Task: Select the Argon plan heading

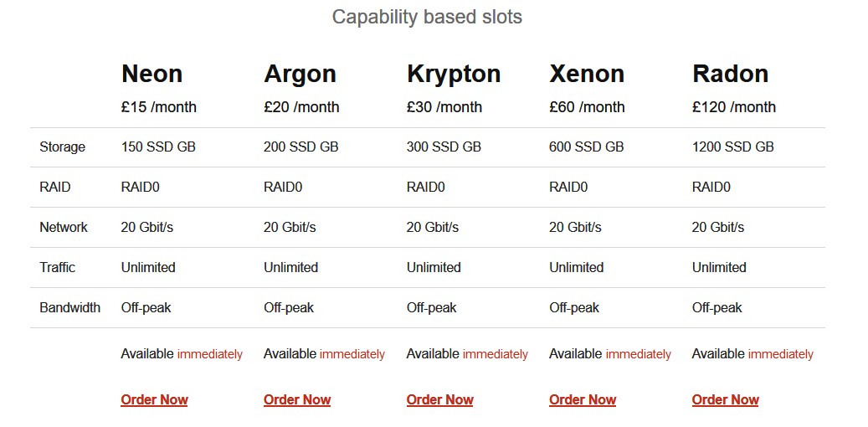Action: [300, 74]
